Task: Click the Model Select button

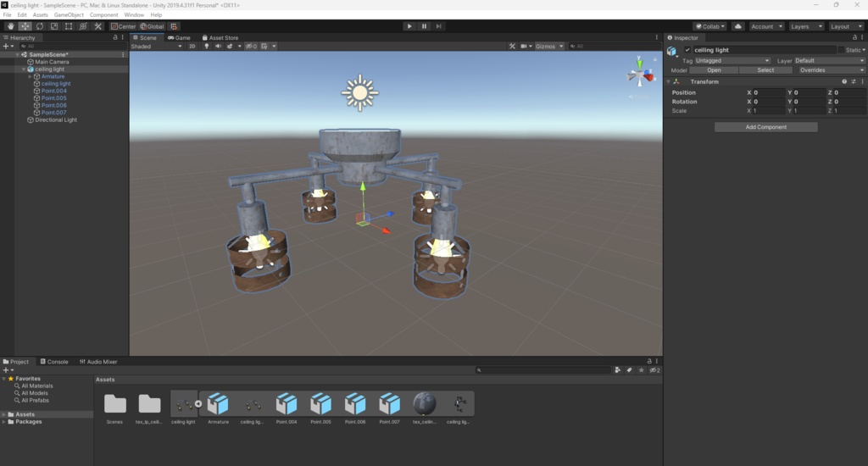Action: (765, 70)
